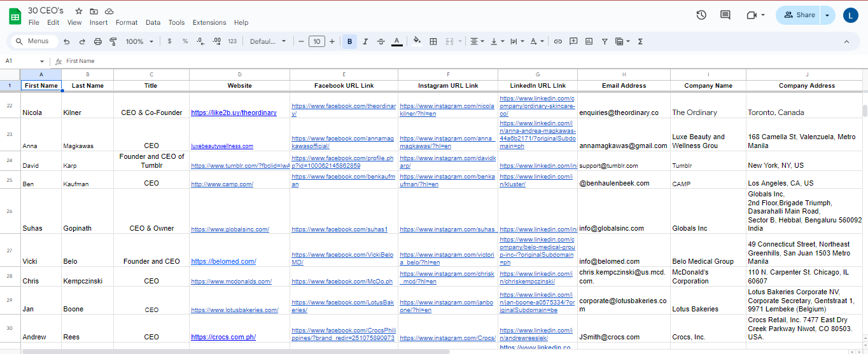Viewport: 868px width, 354px height.
Task: Open the like2b.uy/theordinary website link
Action: tap(234, 112)
